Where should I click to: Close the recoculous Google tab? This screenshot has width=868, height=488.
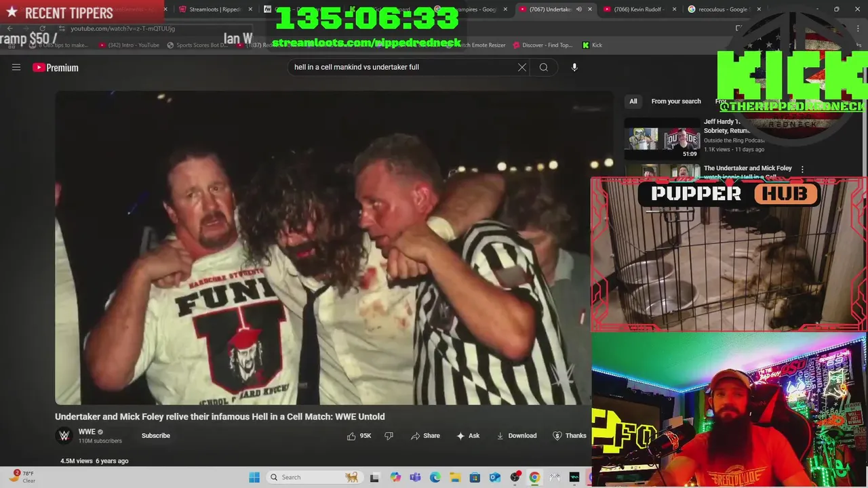[x=759, y=9]
